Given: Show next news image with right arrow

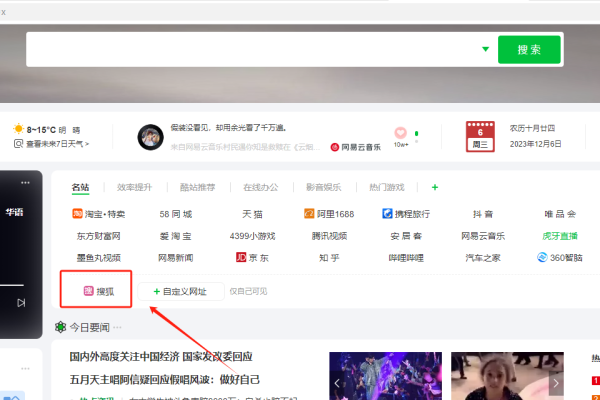Looking at the screenshot, I should click(x=556, y=383).
